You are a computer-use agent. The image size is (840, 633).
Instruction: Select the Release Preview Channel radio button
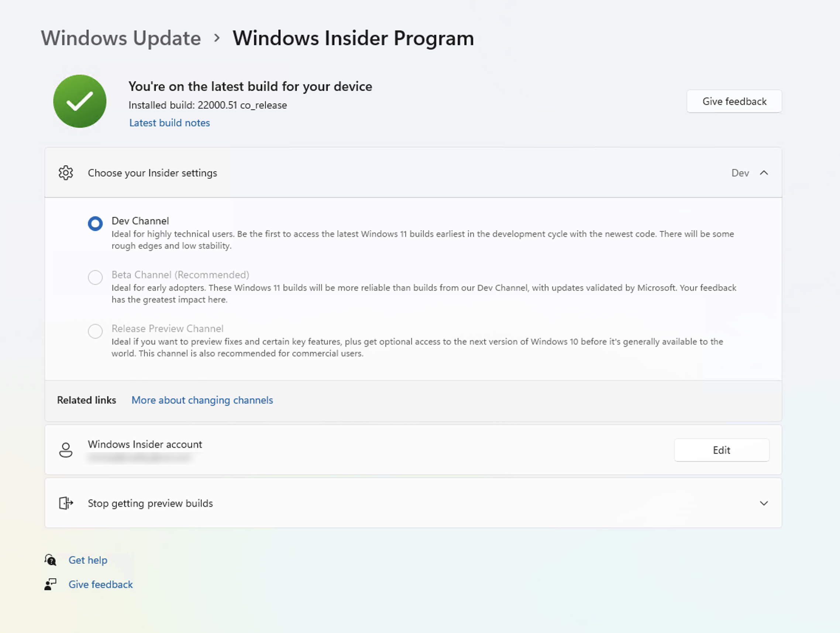point(95,331)
